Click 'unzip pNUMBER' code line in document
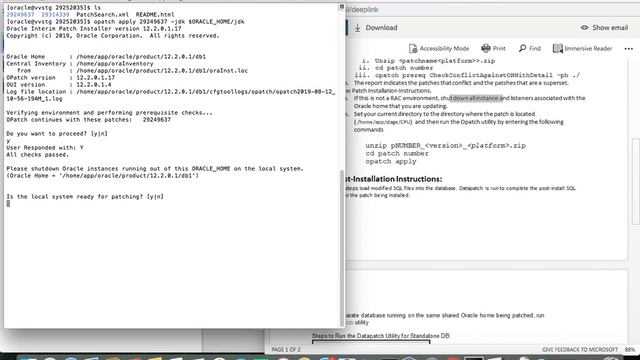The width and height of the screenshot is (640, 360). 445,145
